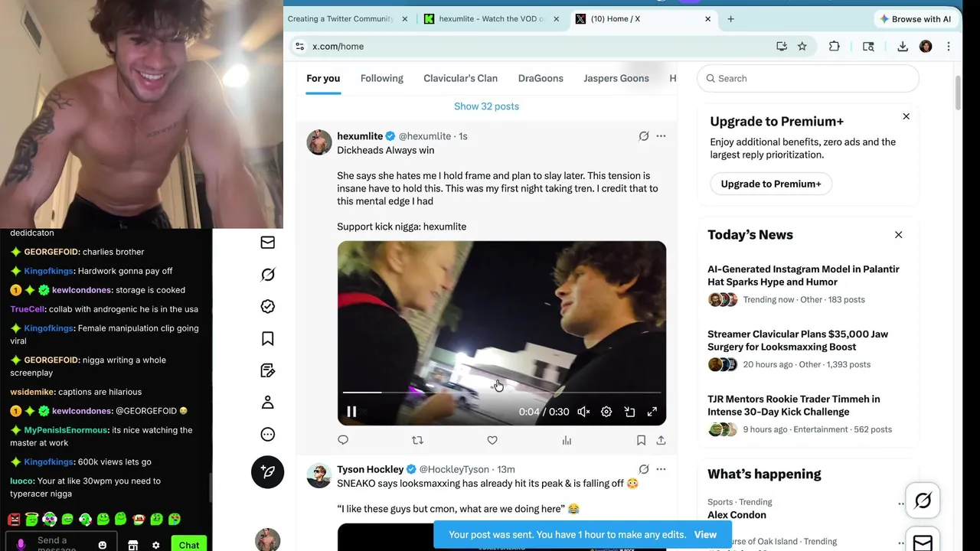Open Grok icon in X left sidebar
Viewport: 980px width, 551px height.
point(267,275)
